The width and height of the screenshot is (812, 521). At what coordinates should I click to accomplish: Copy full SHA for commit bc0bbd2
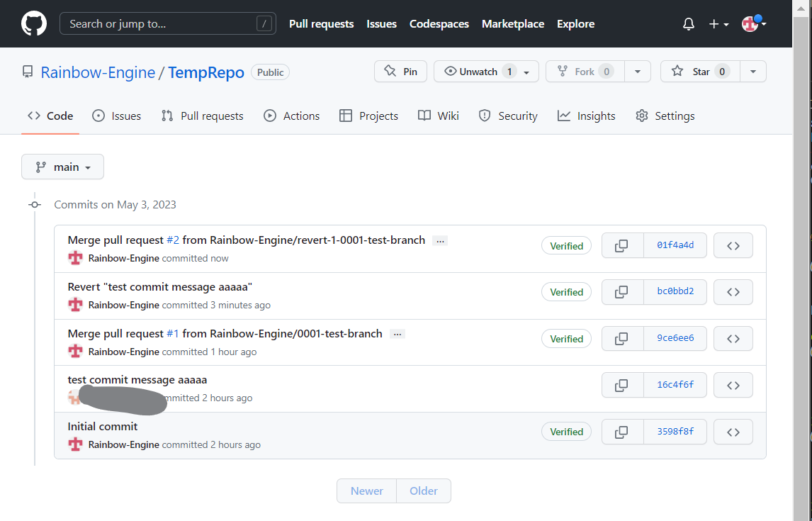click(x=622, y=292)
